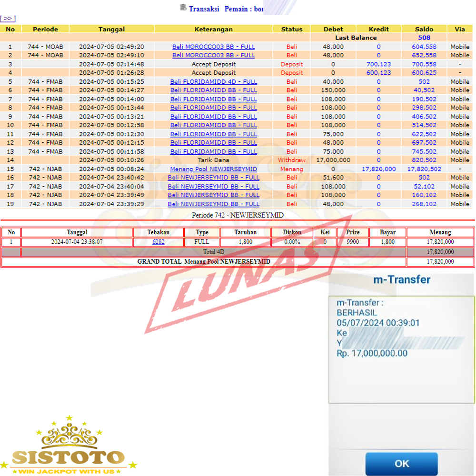This screenshot has width=476, height=476.
Task: Click Accept Deposit entry with 700,123 credit
Action: tap(213, 64)
